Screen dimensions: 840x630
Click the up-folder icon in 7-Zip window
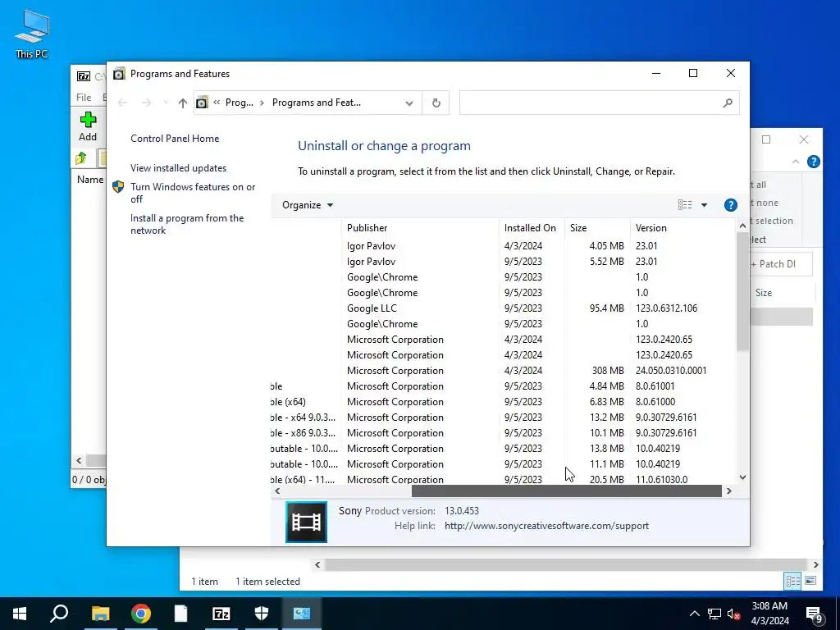(x=81, y=158)
